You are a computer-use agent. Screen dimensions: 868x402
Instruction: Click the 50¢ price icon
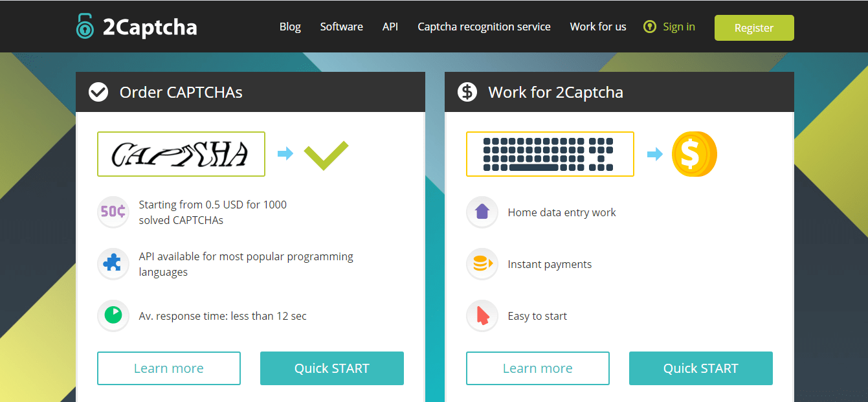[113, 212]
